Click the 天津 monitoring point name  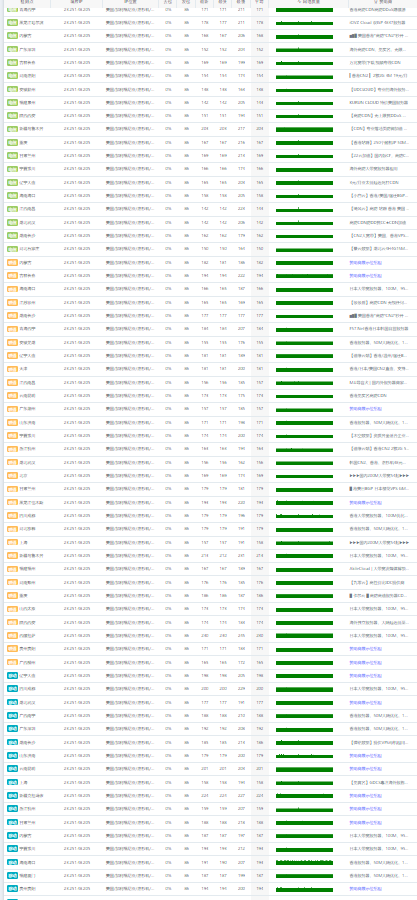[24, 368]
